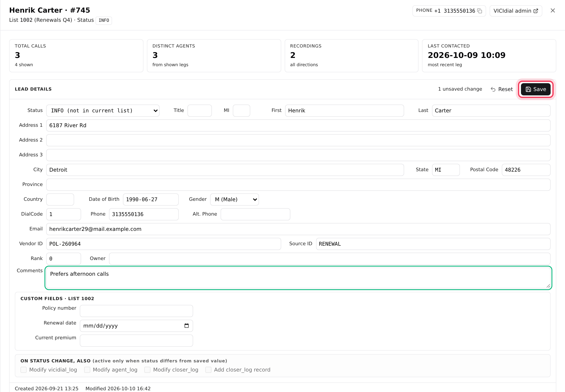
Task: Toggle Modify vicidial_log checkbox
Action: pos(24,370)
